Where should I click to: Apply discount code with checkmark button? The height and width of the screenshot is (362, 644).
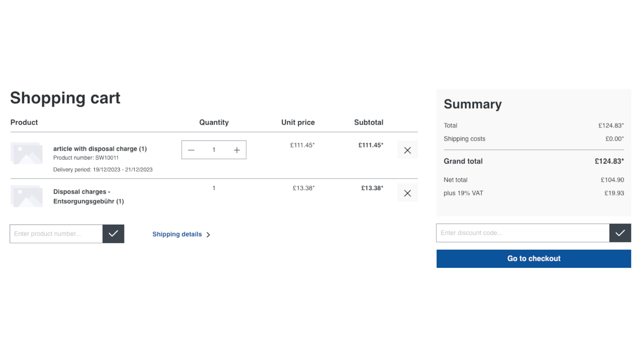pos(620,233)
